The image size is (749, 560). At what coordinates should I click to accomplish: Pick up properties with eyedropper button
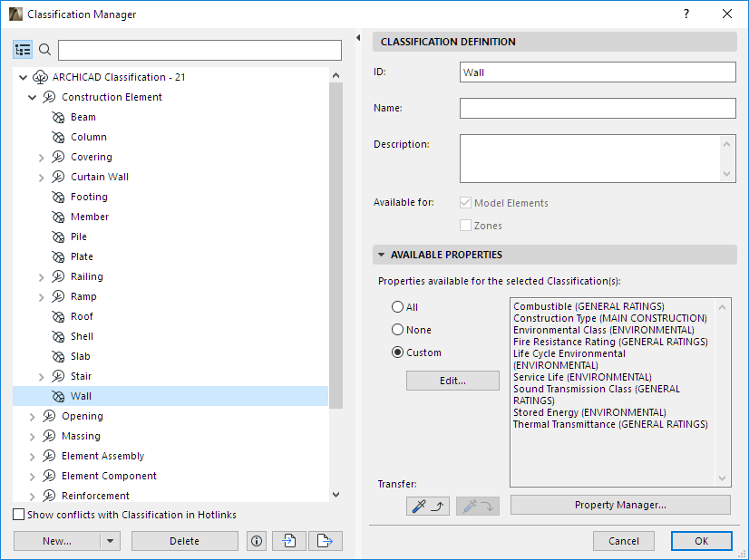pos(428,506)
